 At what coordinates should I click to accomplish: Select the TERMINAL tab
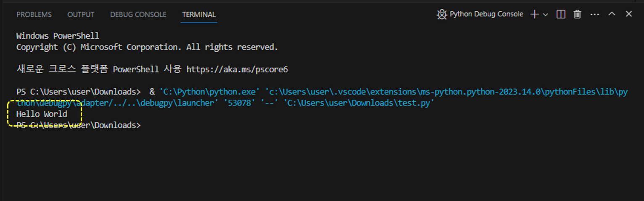(x=199, y=15)
